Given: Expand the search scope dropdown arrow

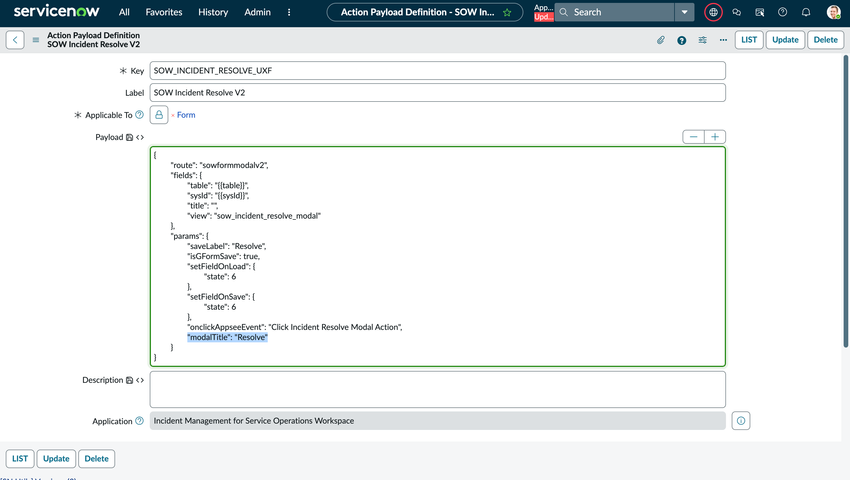Looking at the screenshot, I should (685, 12).
